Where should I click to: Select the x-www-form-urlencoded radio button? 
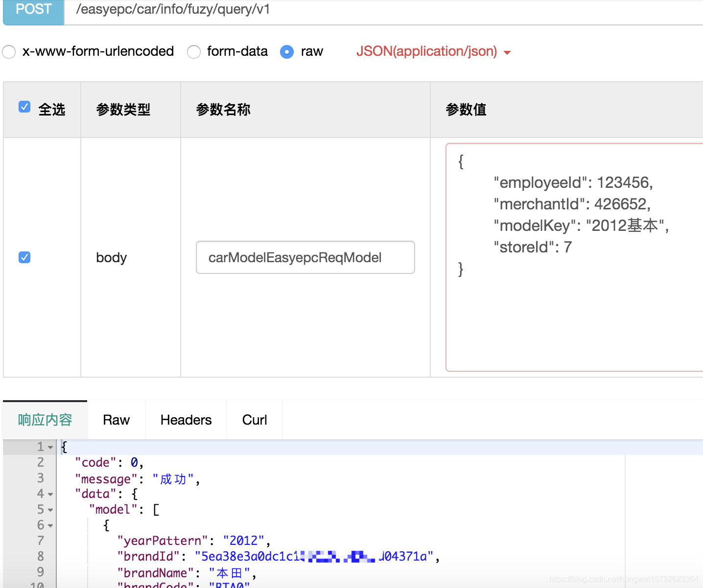pos(9,51)
